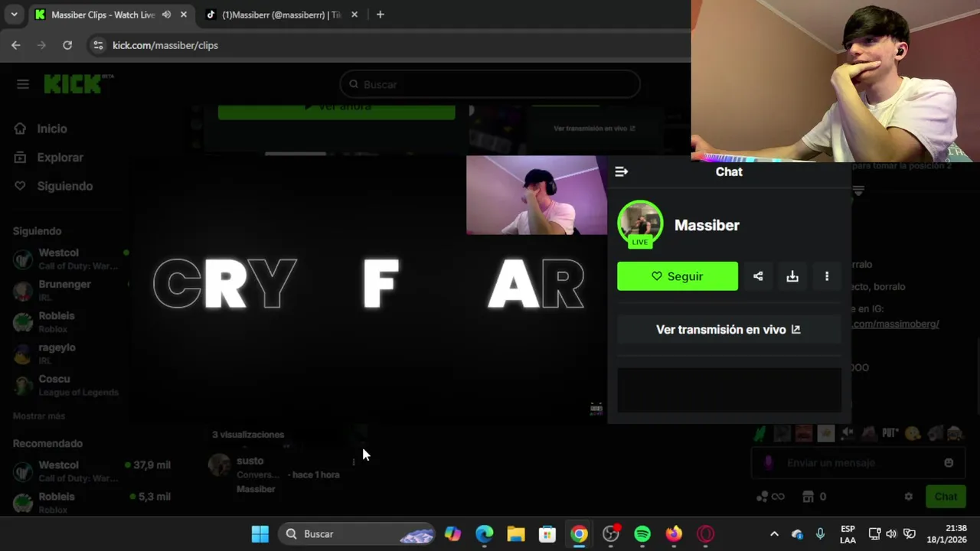Image resolution: width=980 pixels, height=551 pixels.
Task: Switch to the Massiberr TikTok tab
Action: [x=279, y=15]
